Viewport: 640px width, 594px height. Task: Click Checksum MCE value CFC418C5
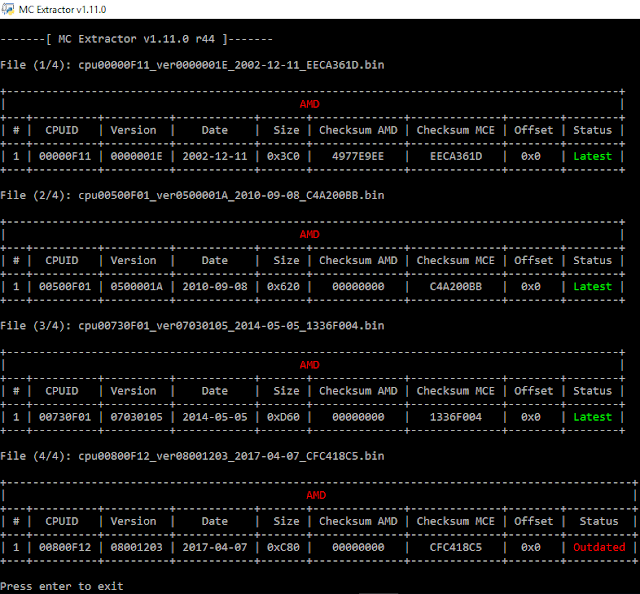[x=456, y=547]
